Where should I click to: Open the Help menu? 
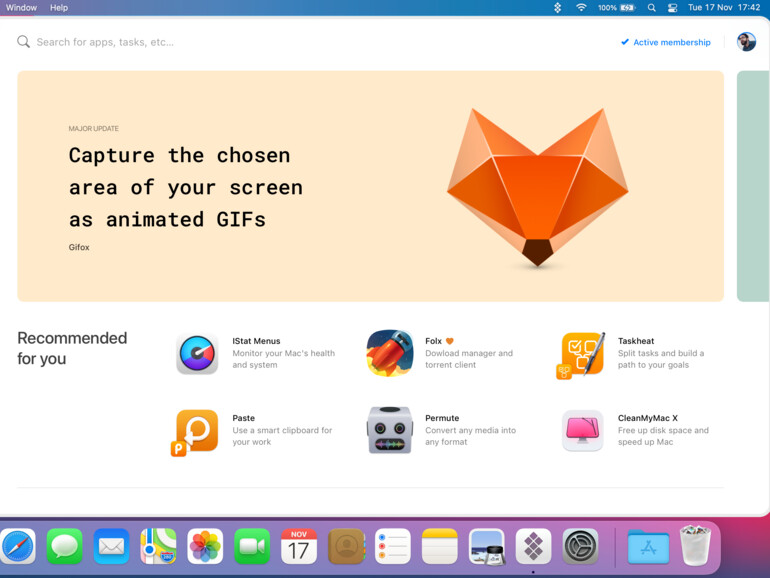pyautogui.click(x=59, y=7)
